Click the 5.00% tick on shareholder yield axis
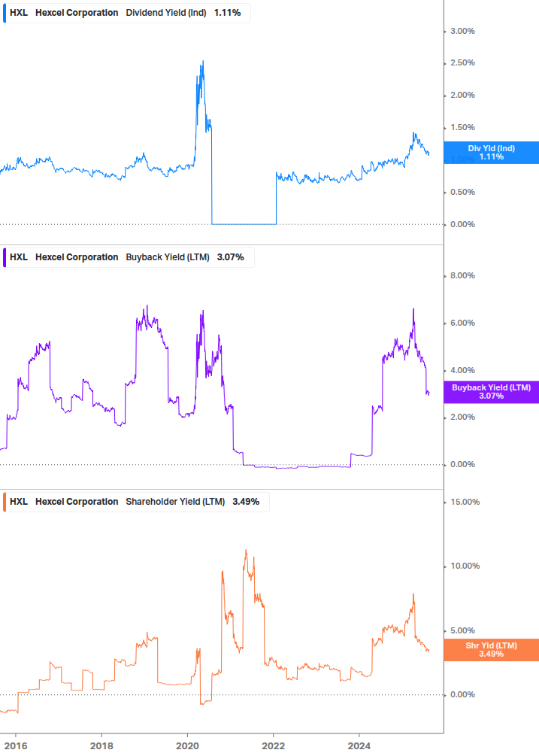Viewport: 539px width, 756px height. (462, 630)
